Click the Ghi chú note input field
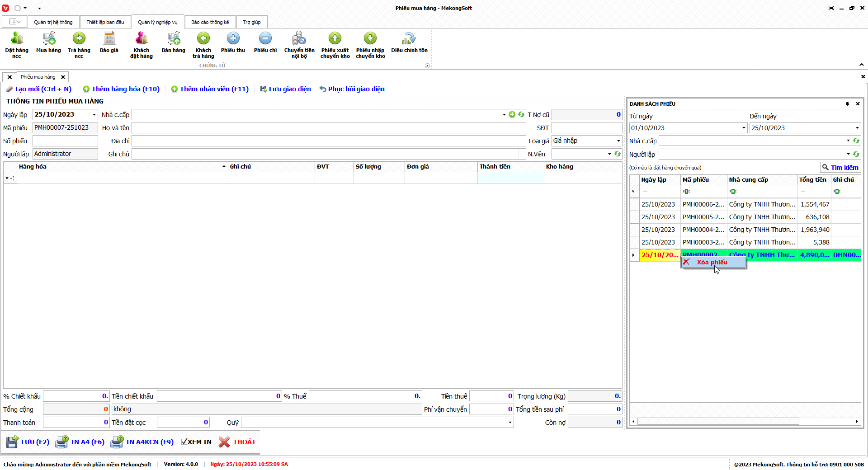868x470 pixels. 328,154
